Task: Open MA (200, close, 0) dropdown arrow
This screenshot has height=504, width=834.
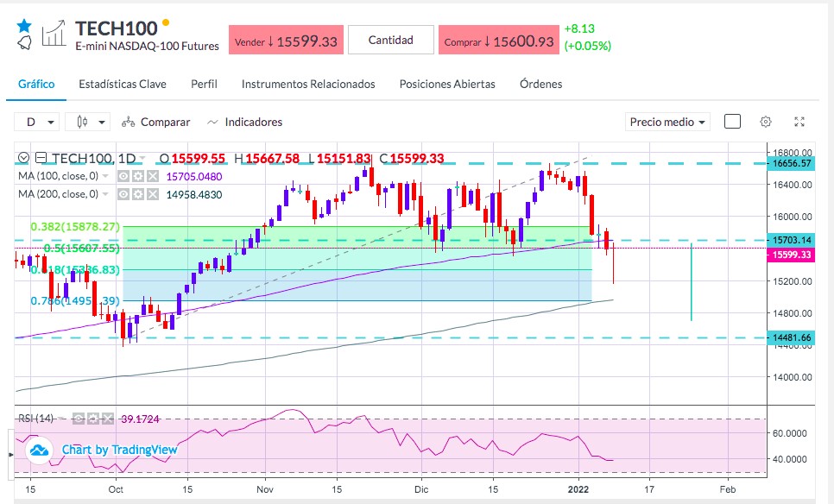Action: pyautogui.click(x=105, y=194)
